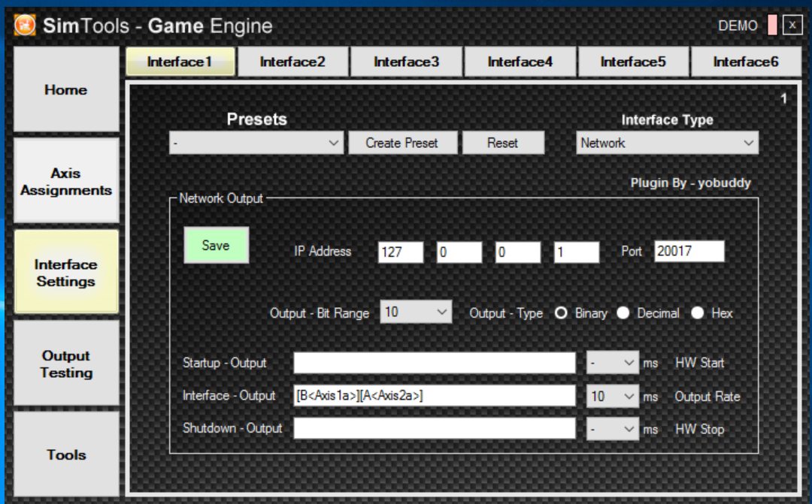Image resolution: width=812 pixels, height=504 pixels.
Task: Click the DEMO label in title bar
Action: 738,26
